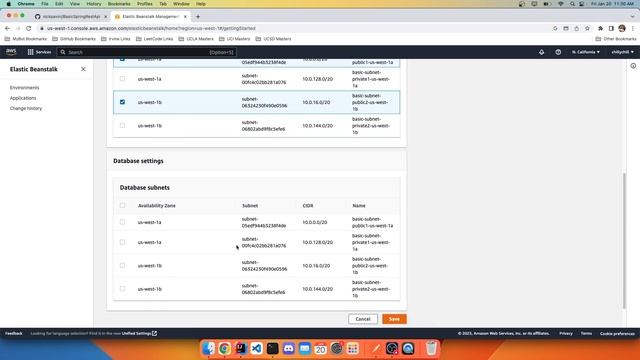Open the Chrome side panel icon
The width and height of the screenshot is (640, 360).
click(611, 28)
